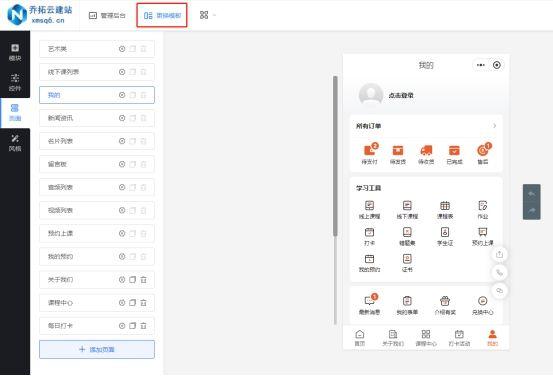
Task: Click the 课程表 timetable icon in preview
Action: click(445, 210)
